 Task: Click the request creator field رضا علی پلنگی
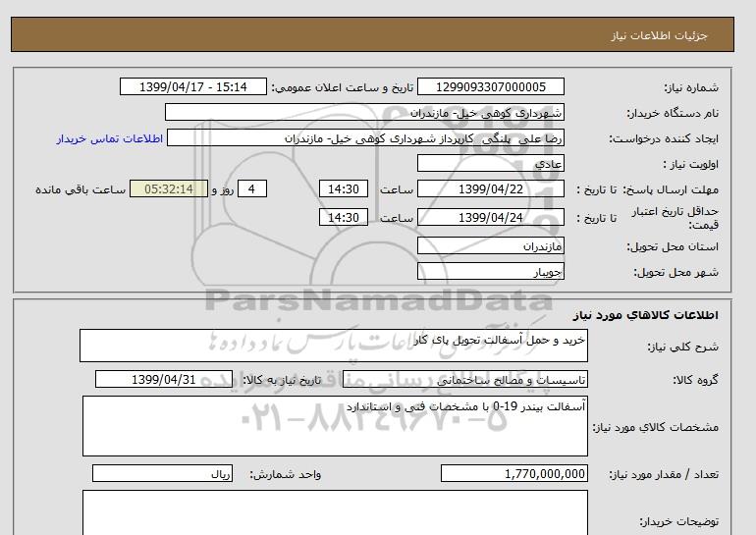[365, 137]
